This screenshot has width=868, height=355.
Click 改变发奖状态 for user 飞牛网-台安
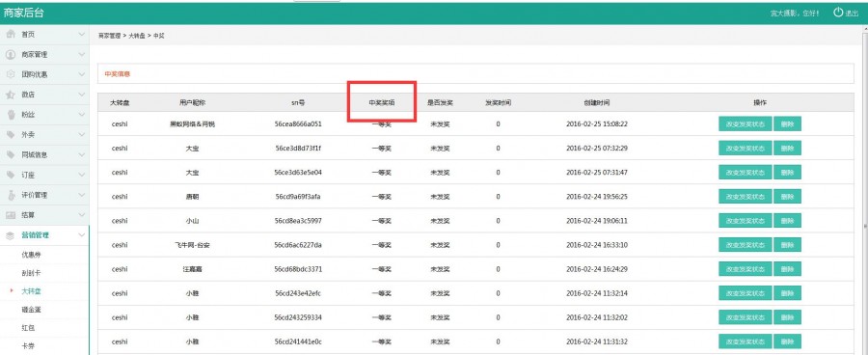(746, 245)
